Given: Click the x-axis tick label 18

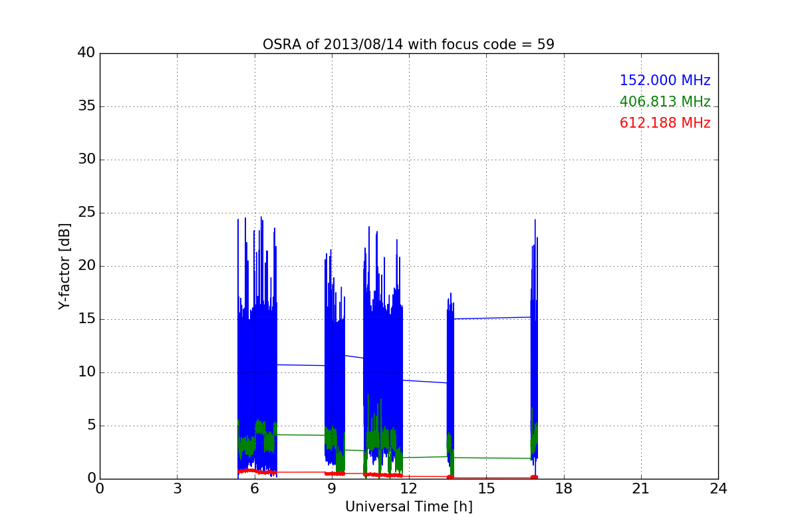Looking at the screenshot, I should pos(564,488).
